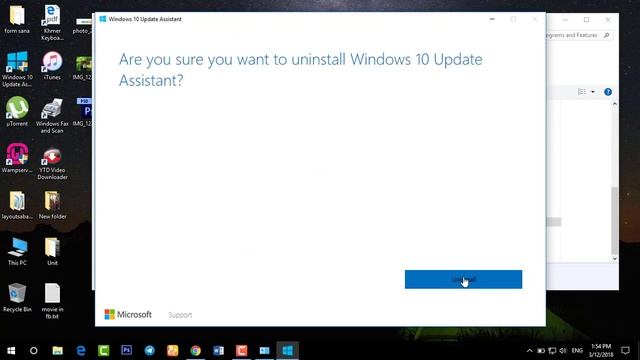Switch to Microsoft Word on taskbar

coord(218,351)
